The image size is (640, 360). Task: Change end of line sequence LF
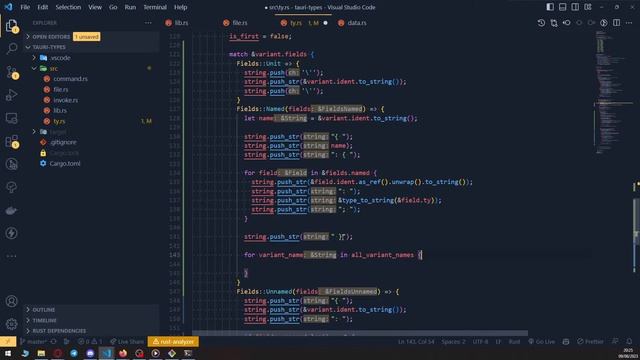498,342
